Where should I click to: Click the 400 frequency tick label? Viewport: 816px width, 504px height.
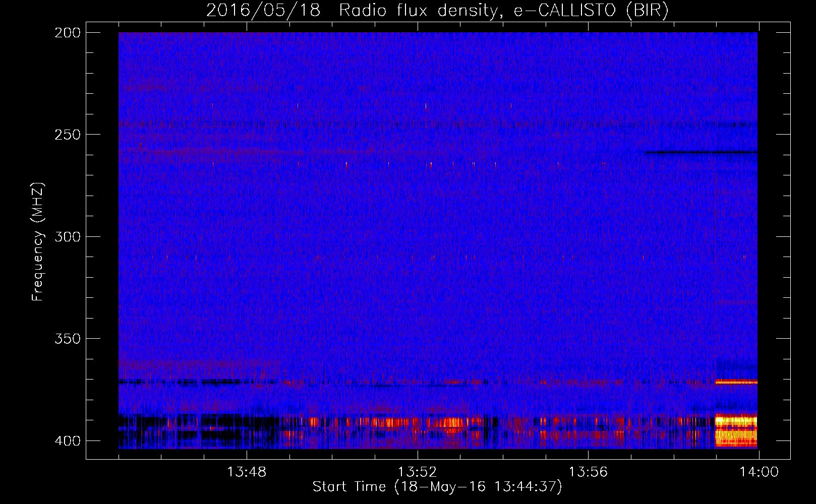click(68, 441)
